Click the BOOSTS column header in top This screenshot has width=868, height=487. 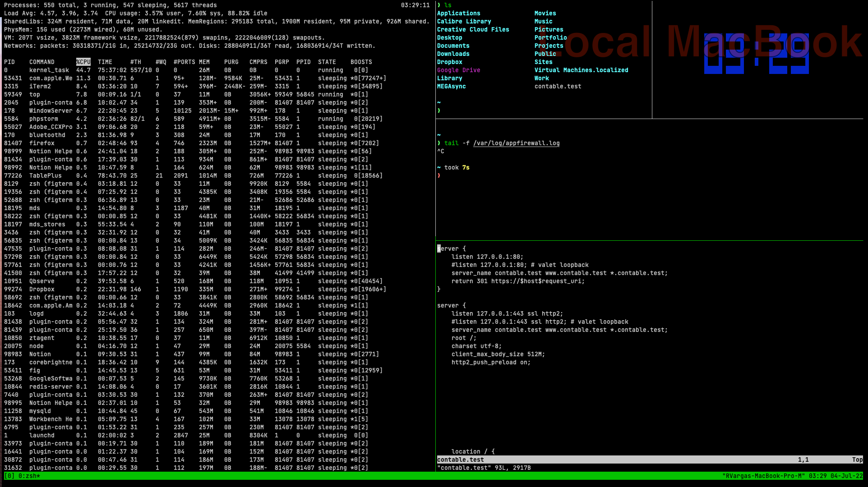pyautogui.click(x=361, y=62)
